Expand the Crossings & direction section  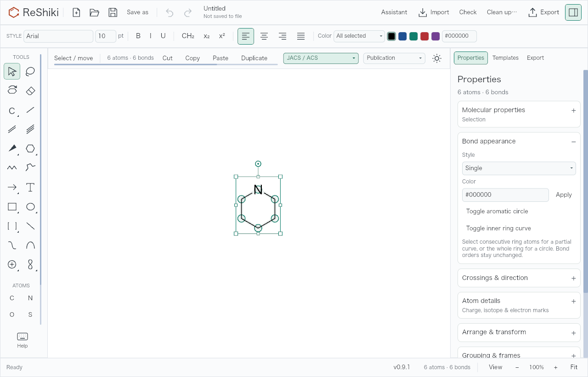click(519, 278)
